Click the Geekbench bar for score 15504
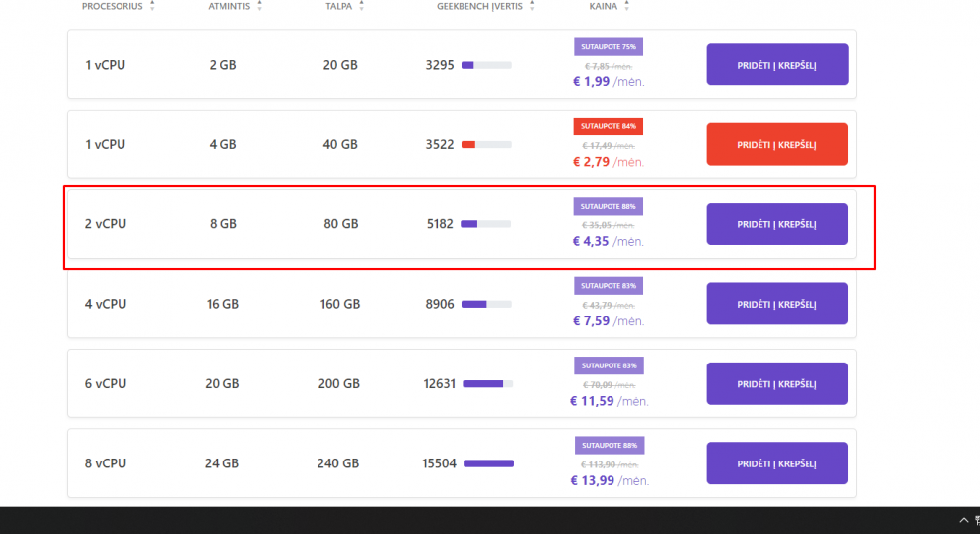This screenshot has height=534, width=980. tap(488, 463)
